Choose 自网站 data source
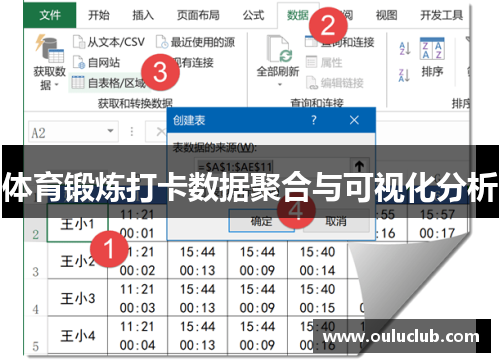This screenshot has height=362, width=500. (x=96, y=62)
